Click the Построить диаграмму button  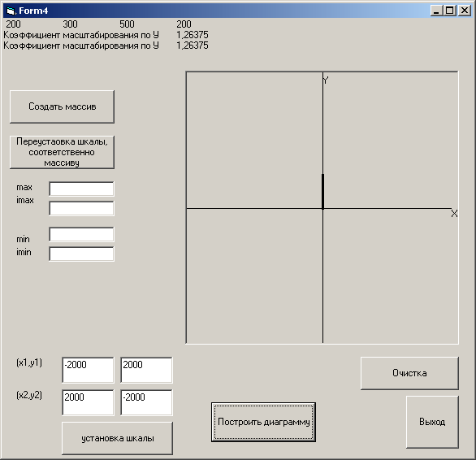263,422
